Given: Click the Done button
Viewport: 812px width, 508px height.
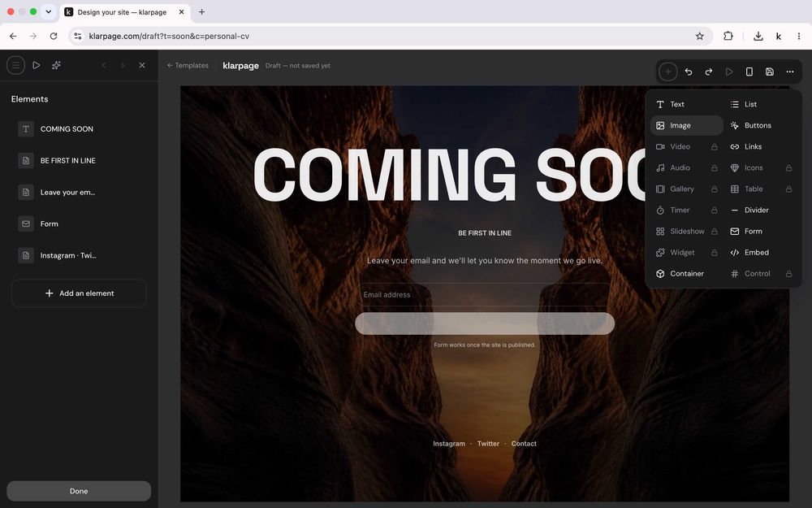Looking at the screenshot, I should [x=79, y=491].
